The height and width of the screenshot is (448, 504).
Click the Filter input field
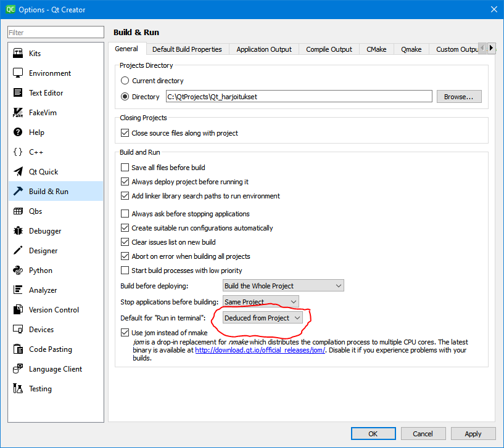pyautogui.click(x=56, y=33)
